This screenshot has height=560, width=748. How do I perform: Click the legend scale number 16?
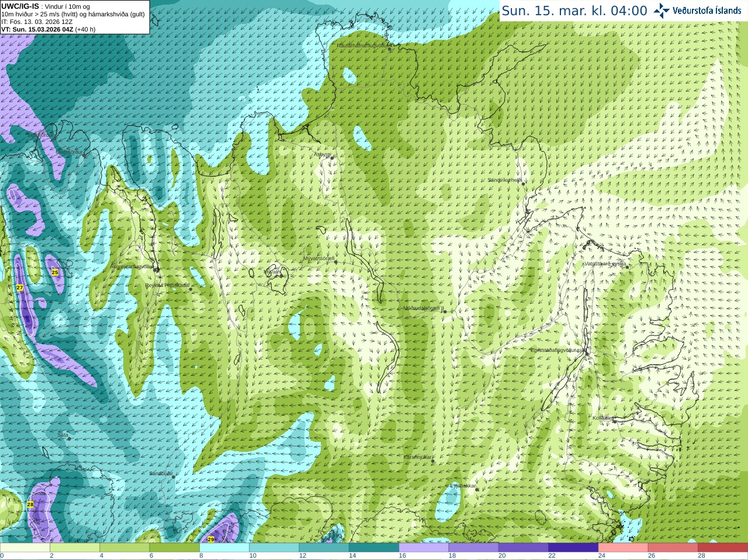click(402, 556)
